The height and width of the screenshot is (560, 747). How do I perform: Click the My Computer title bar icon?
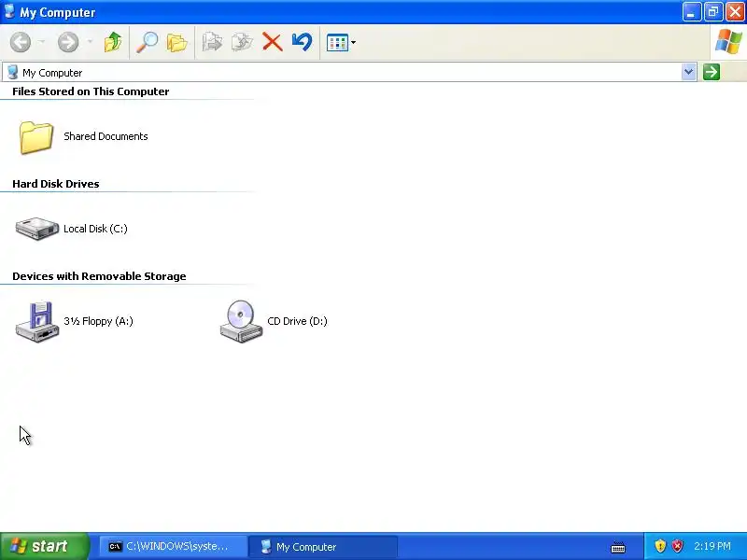pyautogui.click(x=9, y=11)
